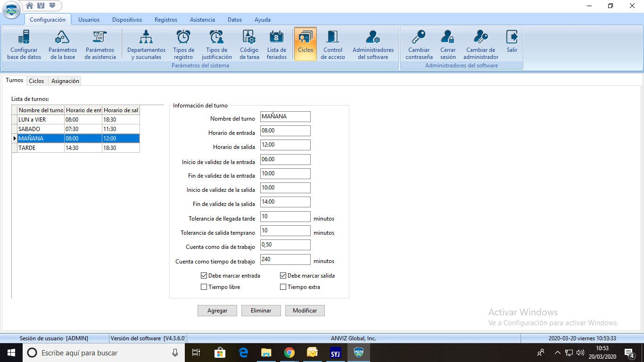
Task: Switch to the Ayuda ribbon tab
Action: click(x=263, y=20)
